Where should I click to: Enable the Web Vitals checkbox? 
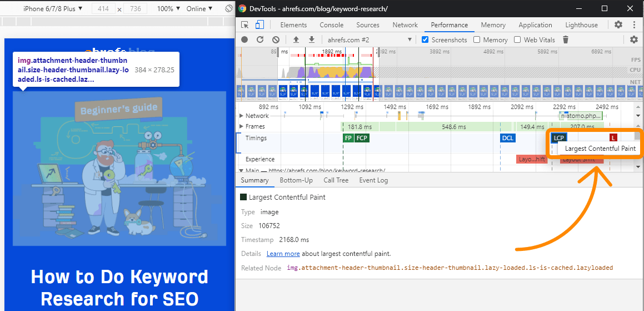pyautogui.click(x=517, y=40)
